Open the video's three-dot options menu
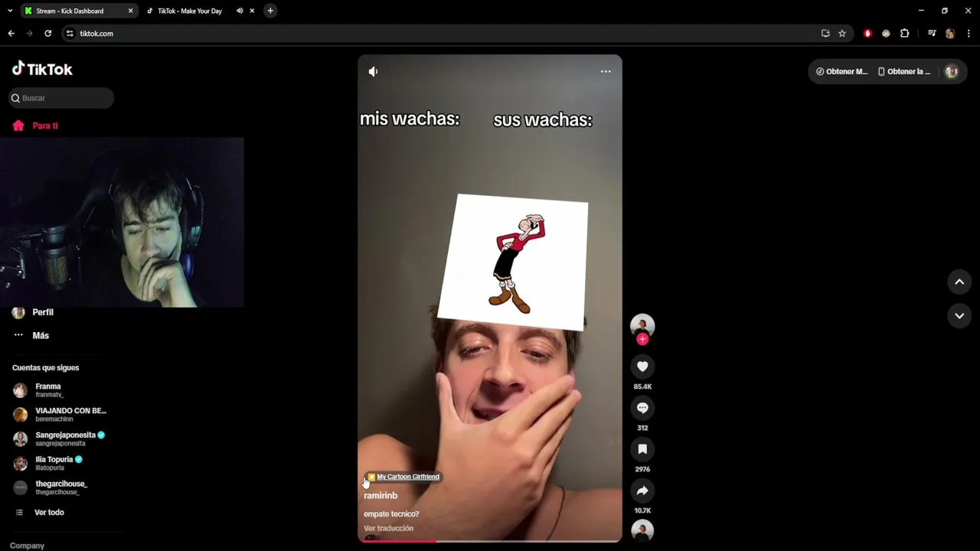Screen dimensions: 980x551 pyautogui.click(x=606, y=71)
